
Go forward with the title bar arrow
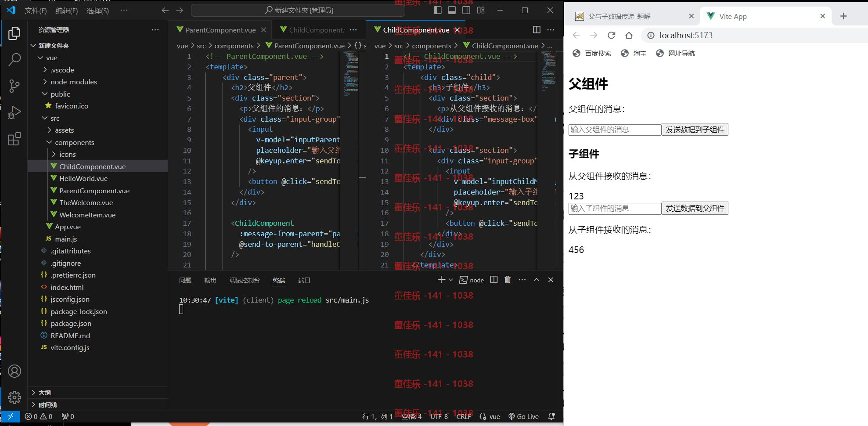coord(180,11)
